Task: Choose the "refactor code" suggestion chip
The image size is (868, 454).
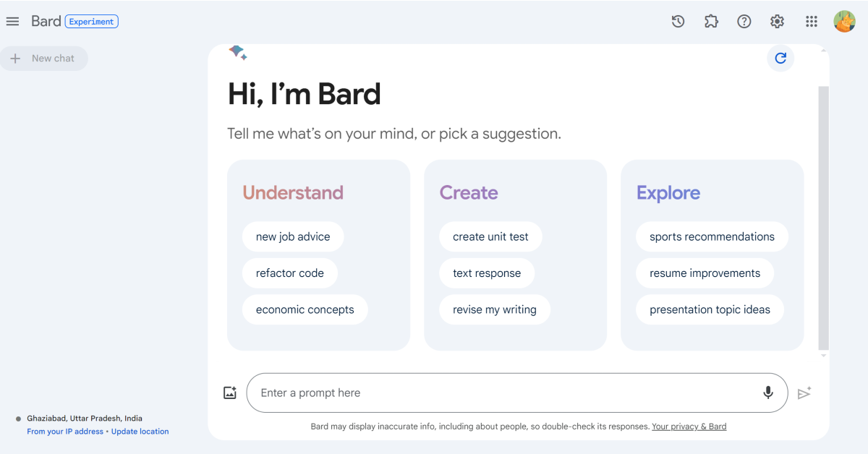Action: [x=290, y=273]
